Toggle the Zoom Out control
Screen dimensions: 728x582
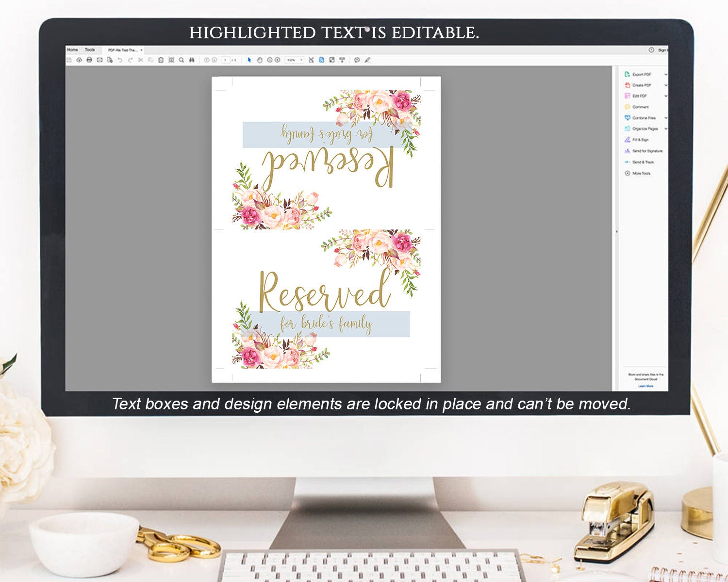270,59
